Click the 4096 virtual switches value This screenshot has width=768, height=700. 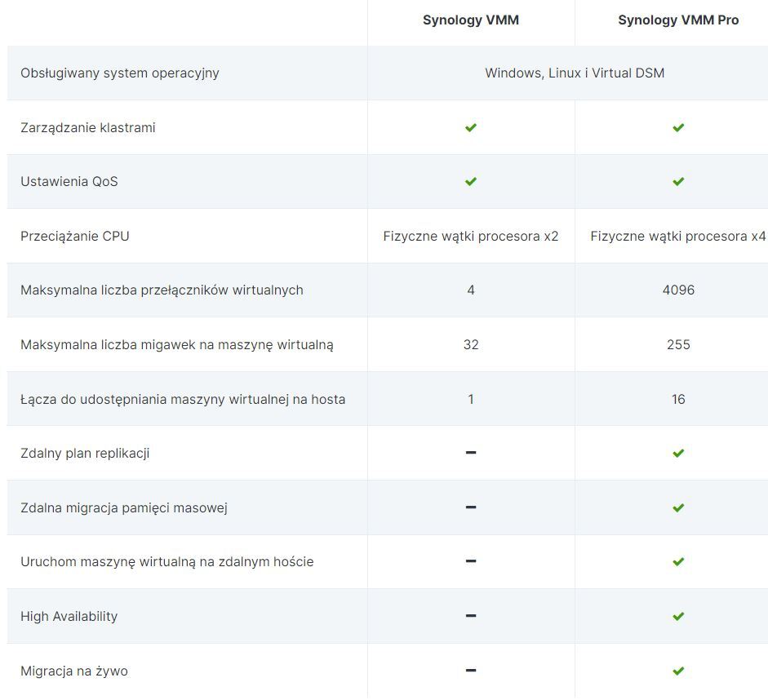tap(678, 290)
